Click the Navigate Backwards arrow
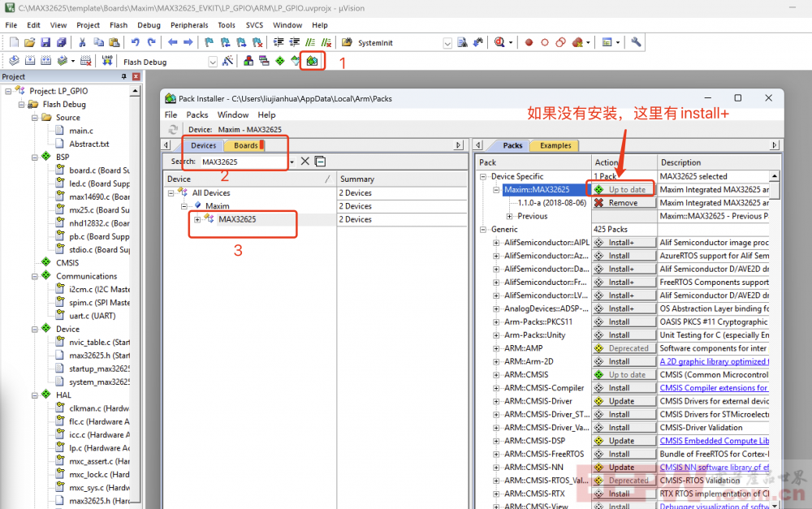Viewport: 812px width, 509px height. pyautogui.click(x=172, y=42)
